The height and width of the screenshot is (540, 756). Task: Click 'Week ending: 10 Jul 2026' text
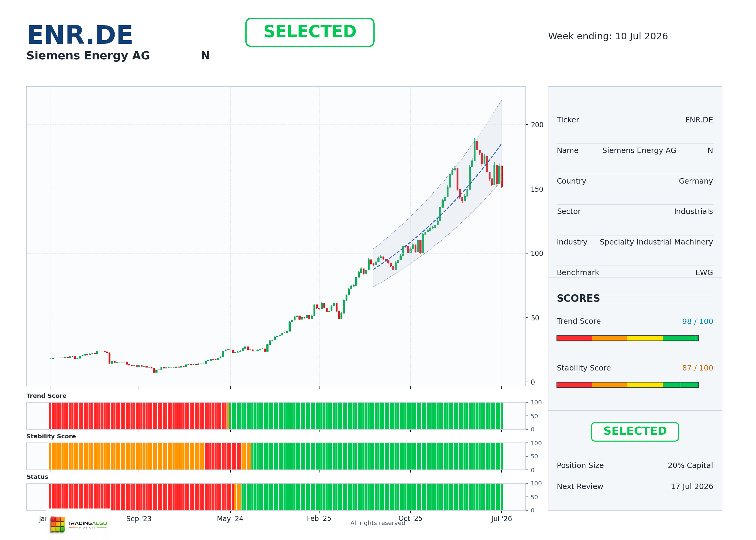[x=608, y=36]
